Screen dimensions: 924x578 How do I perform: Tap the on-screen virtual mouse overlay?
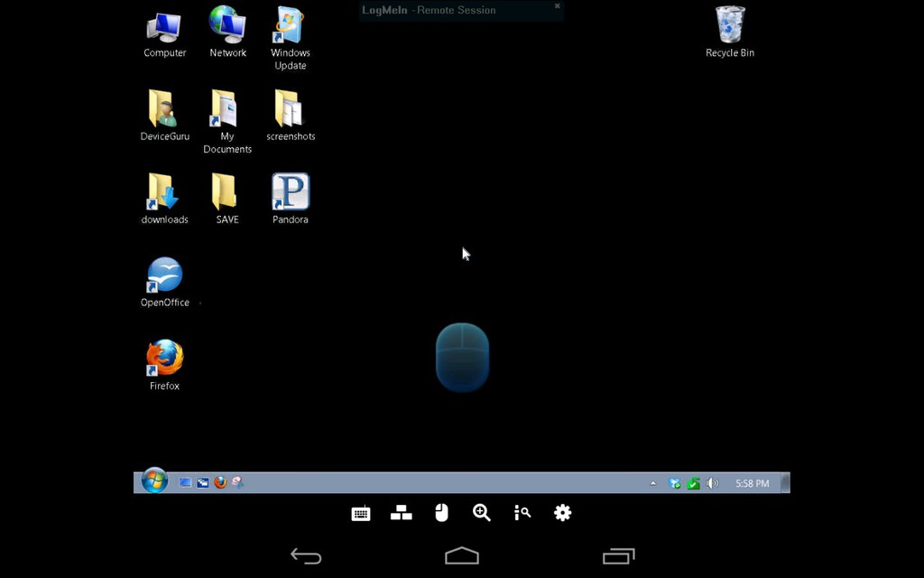click(463, 357)
